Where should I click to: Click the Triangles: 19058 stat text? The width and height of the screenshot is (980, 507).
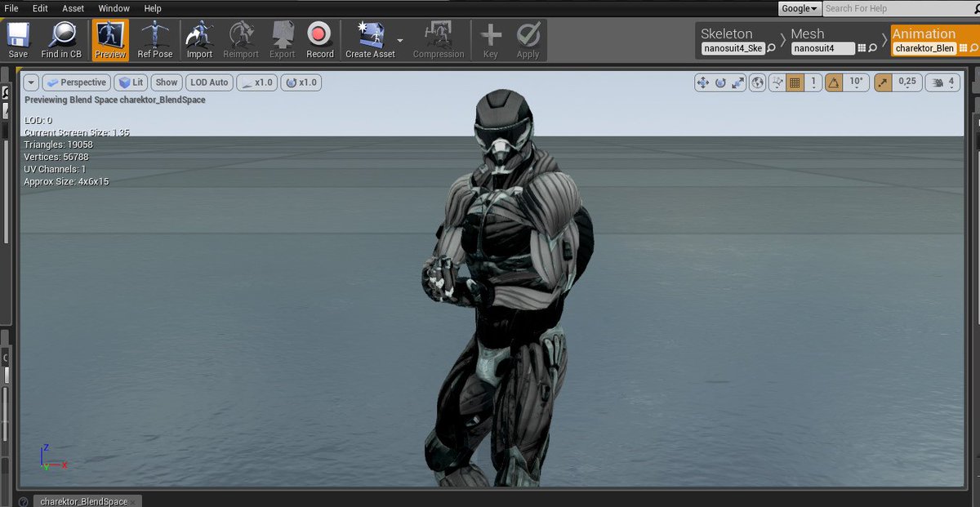point(59,145)
